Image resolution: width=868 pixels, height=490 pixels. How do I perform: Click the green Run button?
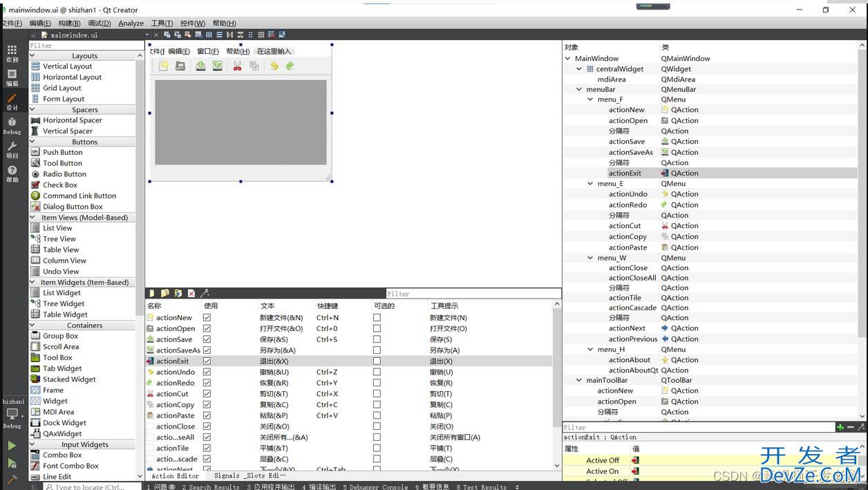pos(12,446)
